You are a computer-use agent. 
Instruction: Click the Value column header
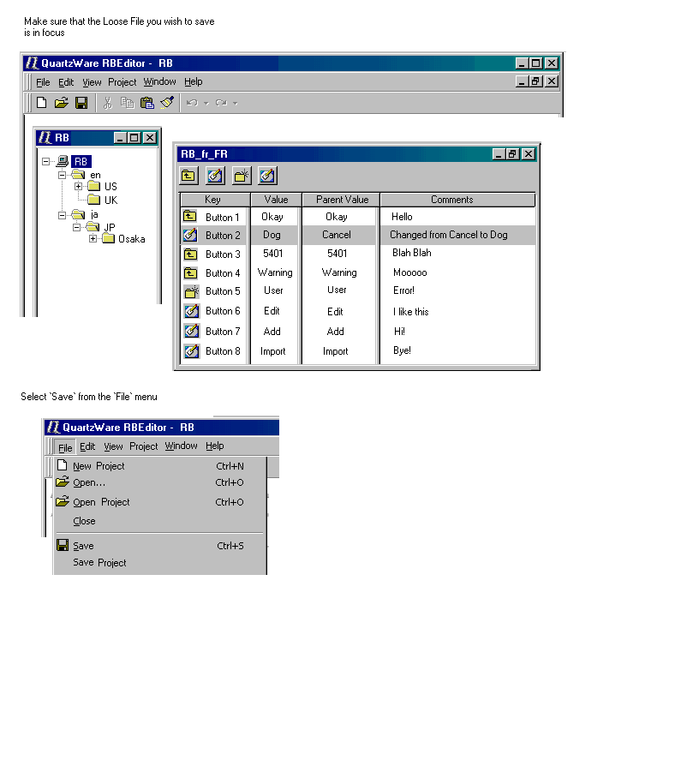click(x=276, y=200)
